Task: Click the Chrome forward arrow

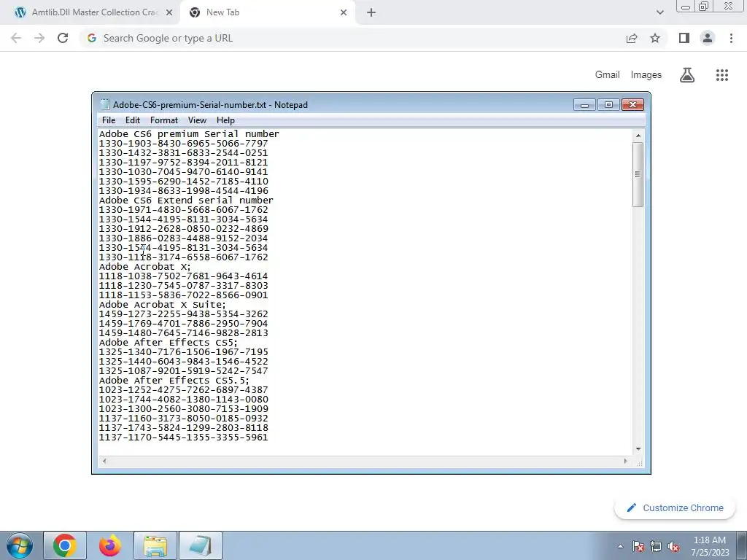Action: [x=39, y=38]
